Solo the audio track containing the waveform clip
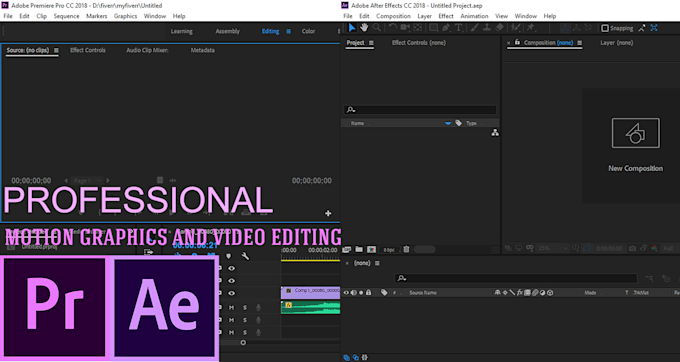680x362 pixels. [245, 307]
